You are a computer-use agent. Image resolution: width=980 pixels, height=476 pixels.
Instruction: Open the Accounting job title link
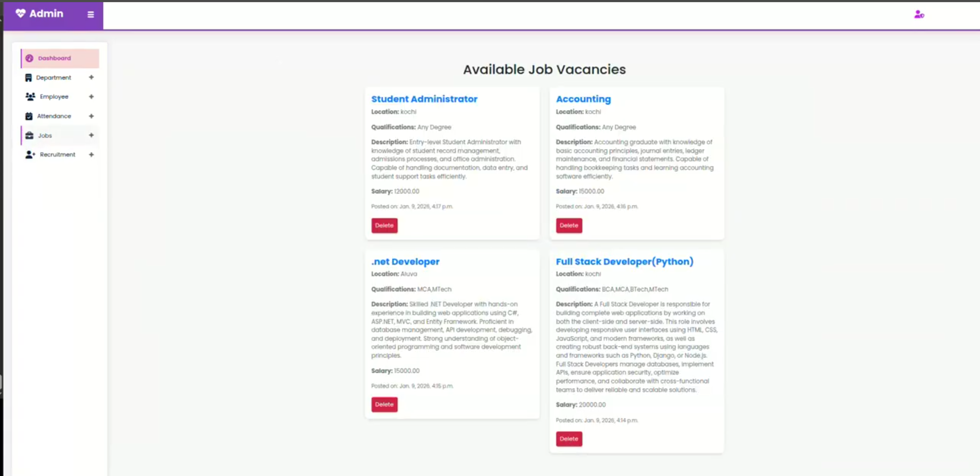(x=583, y=99)
